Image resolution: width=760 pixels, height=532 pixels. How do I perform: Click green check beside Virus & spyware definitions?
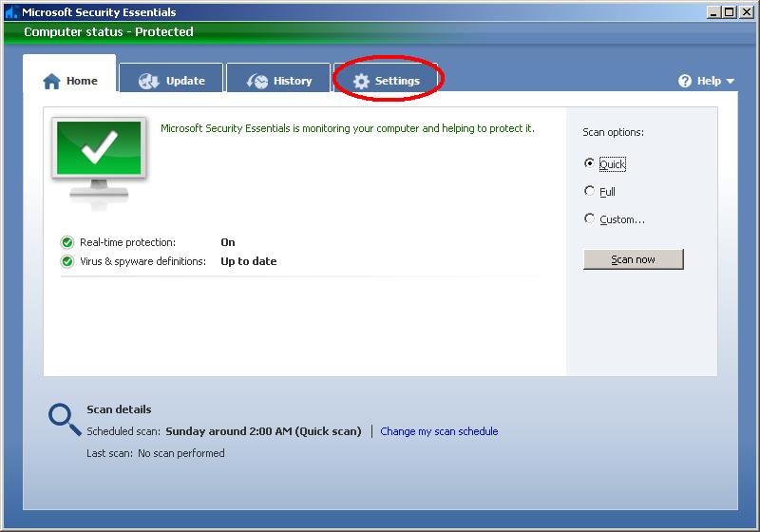[67, 261]
